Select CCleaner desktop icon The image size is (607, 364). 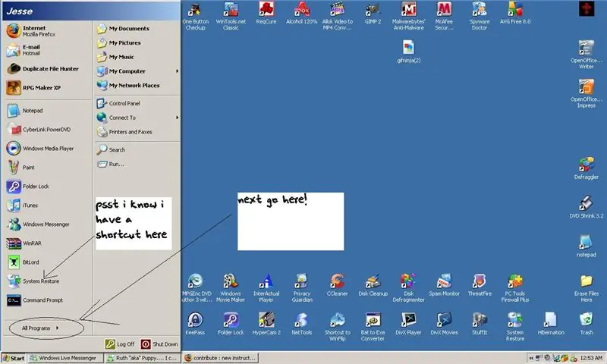337,285
